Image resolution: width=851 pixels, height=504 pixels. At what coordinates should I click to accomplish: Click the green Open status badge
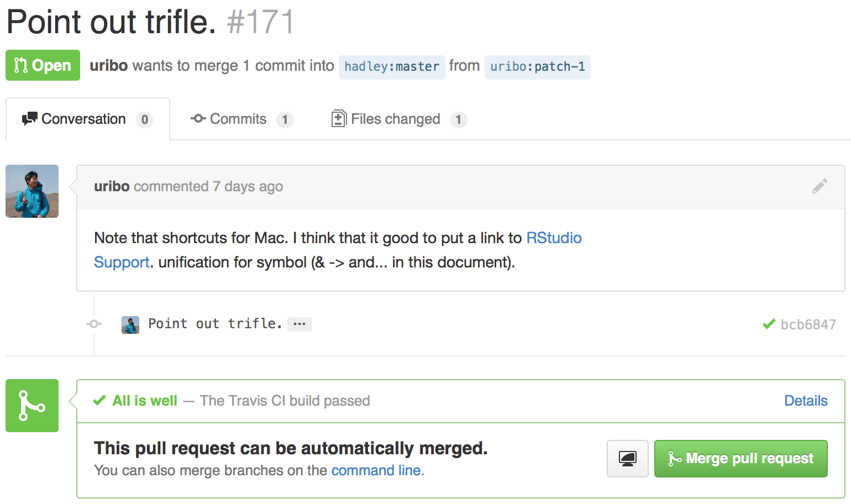pyautogui.click(x=43, y=65)
